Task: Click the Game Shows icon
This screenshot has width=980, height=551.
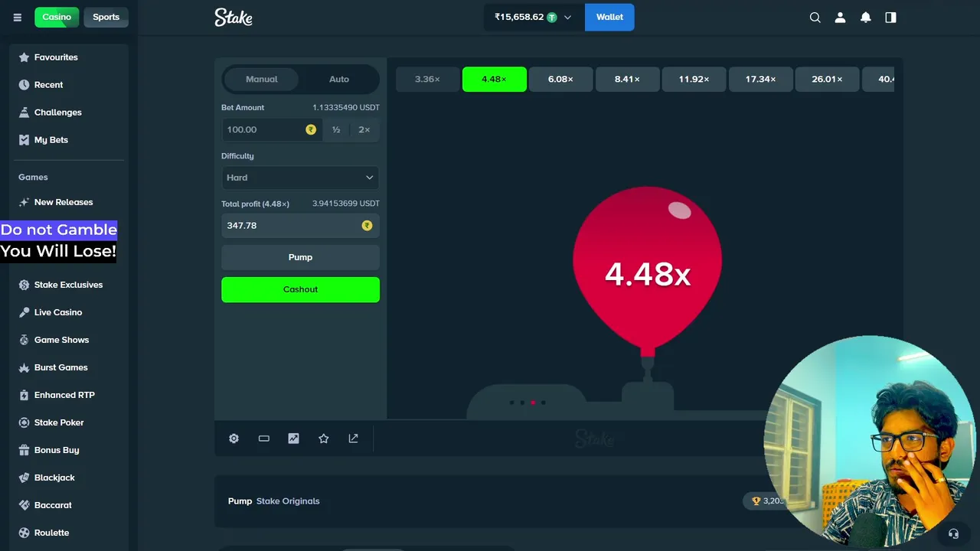Action: 24,340
